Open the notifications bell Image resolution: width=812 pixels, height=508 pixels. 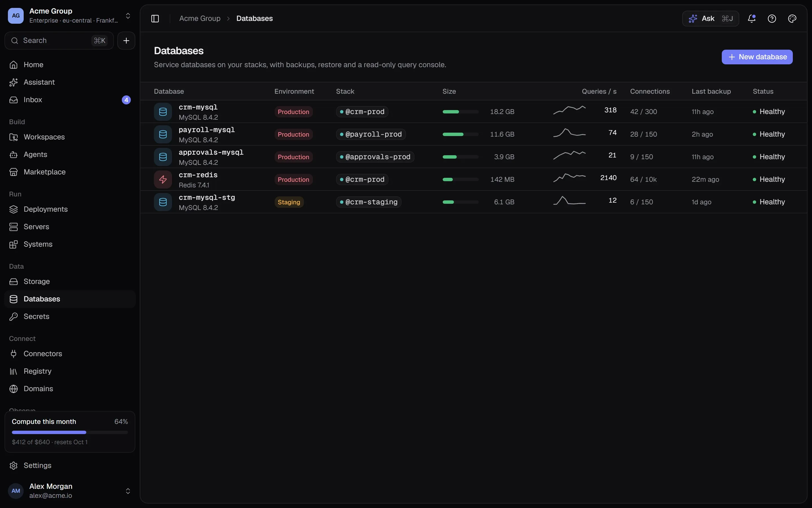(x=752, y=18)
